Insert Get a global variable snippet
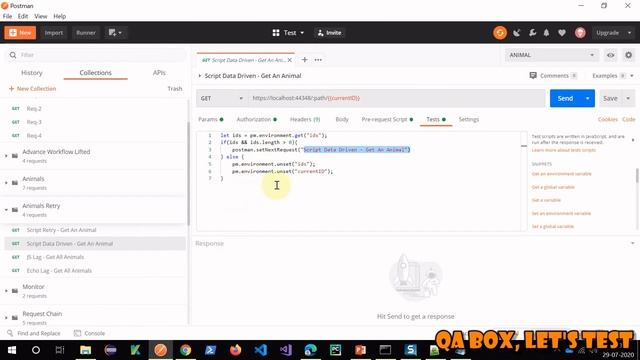The image size is (640, 360). coord(553,187)
